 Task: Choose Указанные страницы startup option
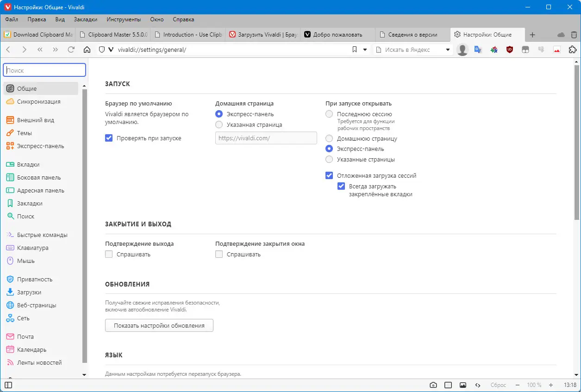[329, 159]
